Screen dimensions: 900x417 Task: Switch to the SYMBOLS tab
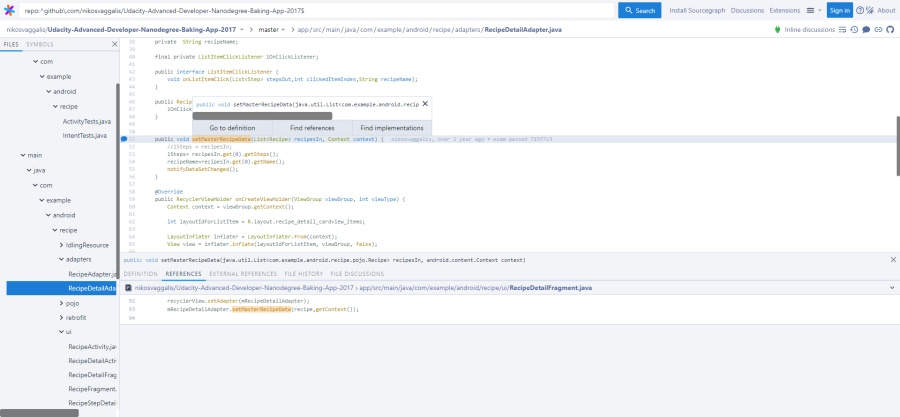[40, 44]
